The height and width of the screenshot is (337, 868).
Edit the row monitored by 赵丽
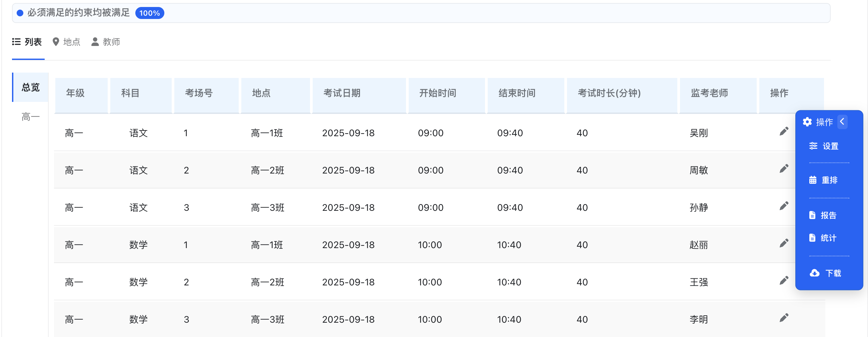(x=784, y=242)
